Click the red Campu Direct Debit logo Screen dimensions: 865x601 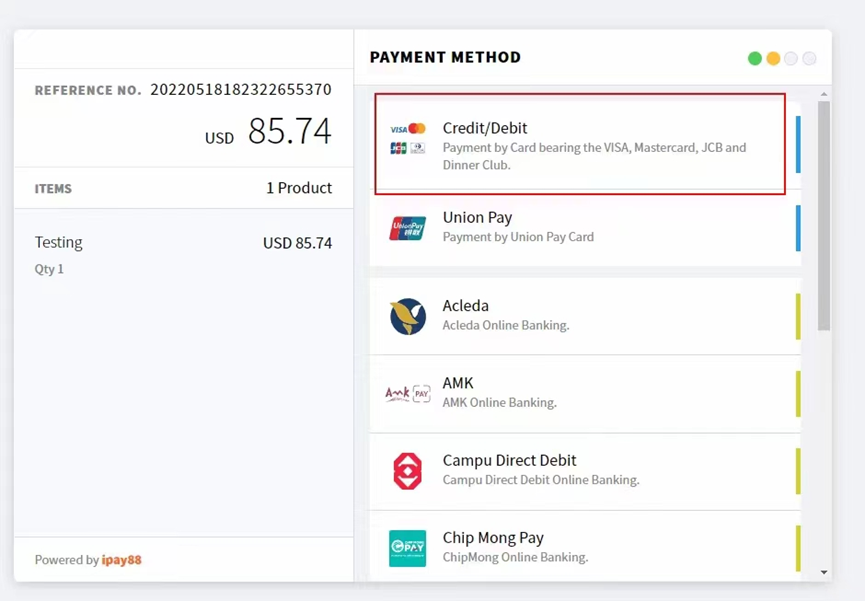pyautogui.click(x=408, y=471)
